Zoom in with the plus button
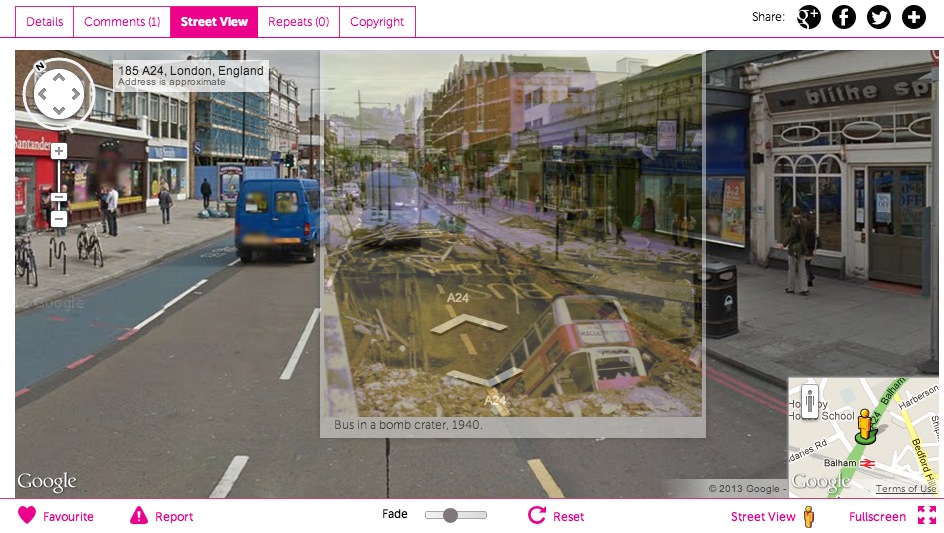 58,151
